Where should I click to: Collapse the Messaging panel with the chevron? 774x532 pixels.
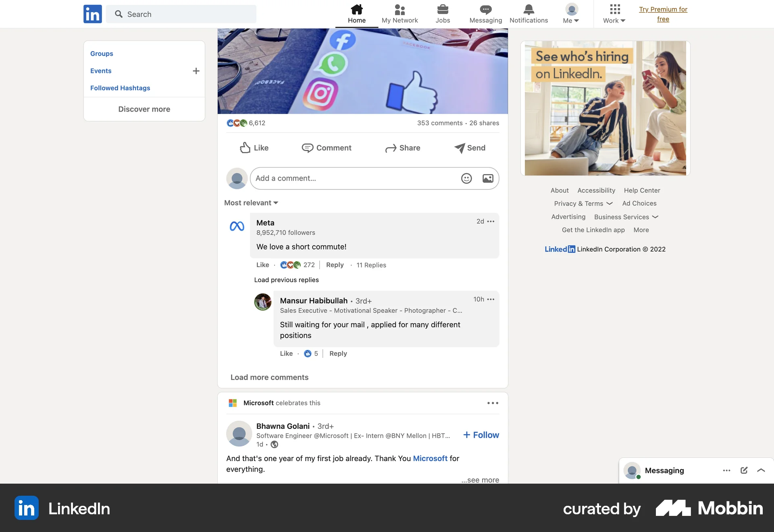tap(761, 470)
